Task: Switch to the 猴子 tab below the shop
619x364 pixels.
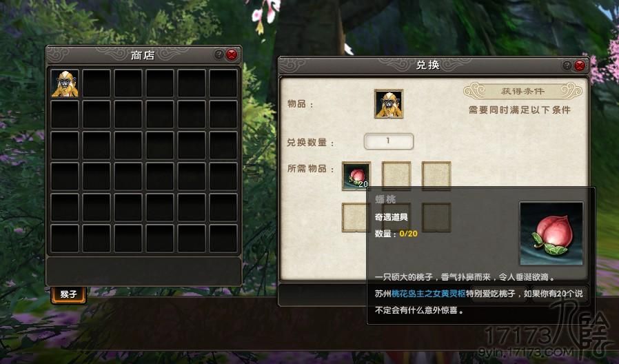Action: (x=68, y=294)
